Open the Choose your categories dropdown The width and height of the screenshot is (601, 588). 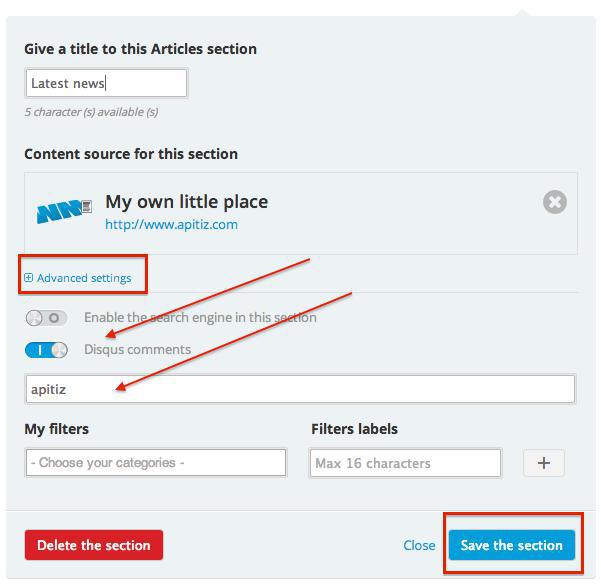point(155,463)
